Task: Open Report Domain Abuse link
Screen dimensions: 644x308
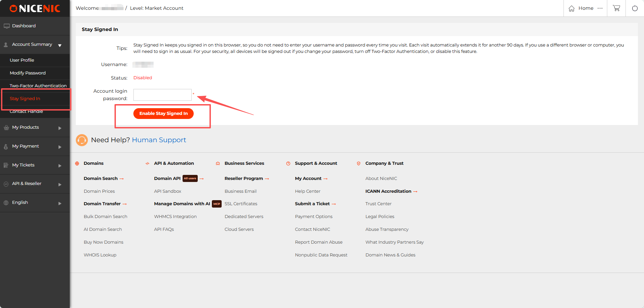Action: click(319, 242)
